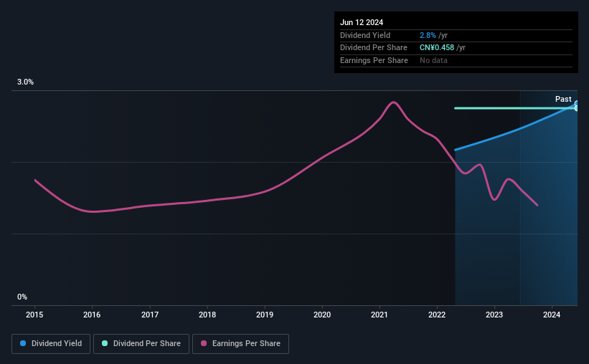Viewport: 589px width, 364px height.
Task: Click the Past label on chart
Action: point(563,99)
